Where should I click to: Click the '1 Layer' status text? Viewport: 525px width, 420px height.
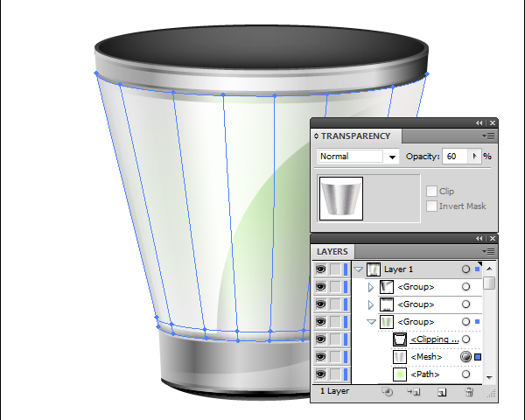tap(334, 391)
